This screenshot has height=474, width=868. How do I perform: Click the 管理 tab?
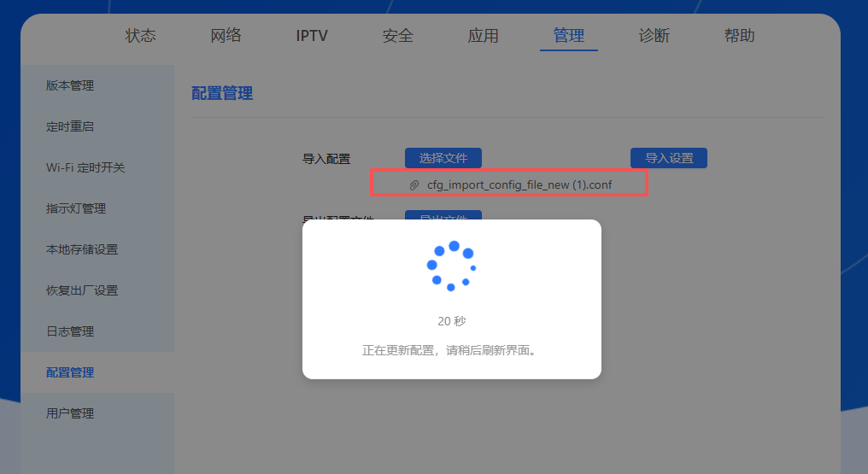coord(568,36)
